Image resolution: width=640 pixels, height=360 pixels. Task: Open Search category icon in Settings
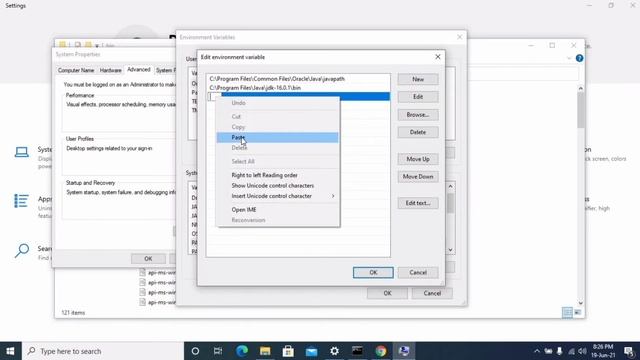(22, 250)
